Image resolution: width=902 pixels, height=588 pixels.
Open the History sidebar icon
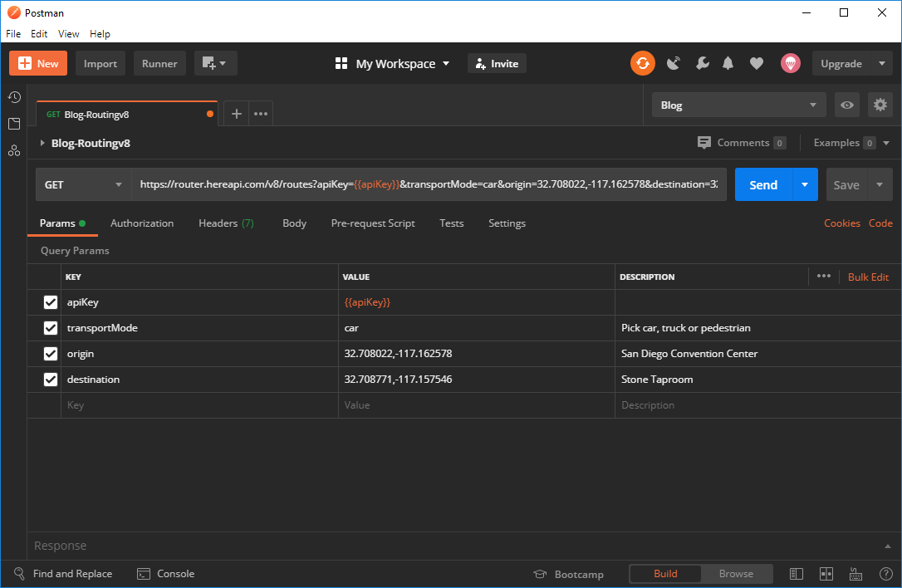14,97
